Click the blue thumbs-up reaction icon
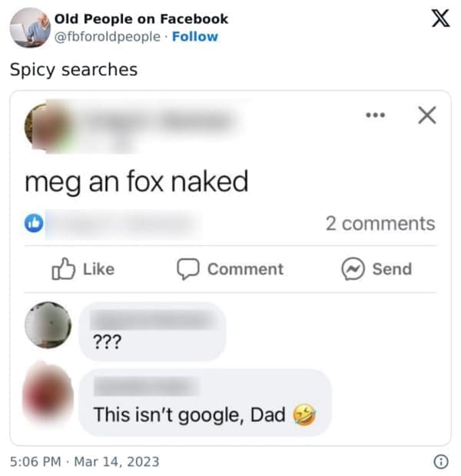The height and width of the screenshot is (476, 461). click(35, 224)
